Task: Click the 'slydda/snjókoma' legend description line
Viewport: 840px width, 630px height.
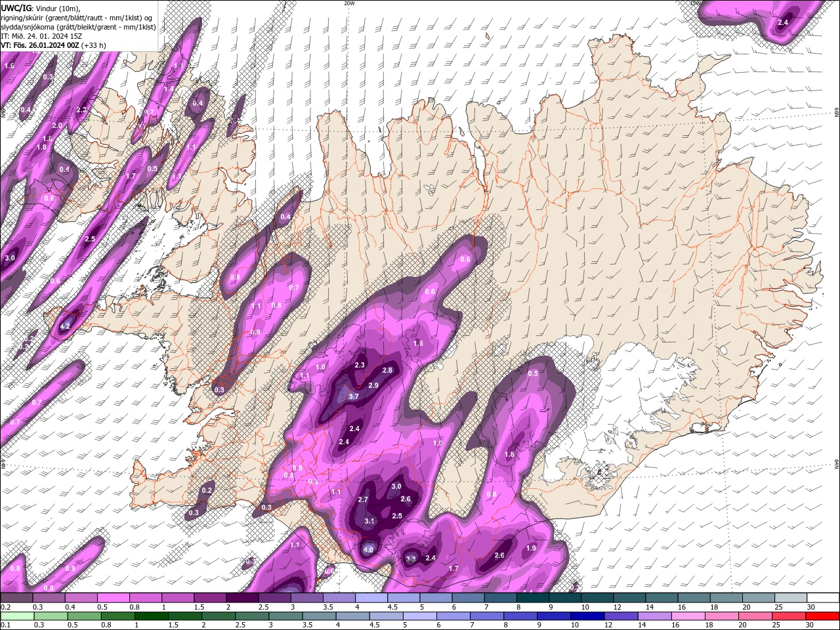Action: [78, 26]
